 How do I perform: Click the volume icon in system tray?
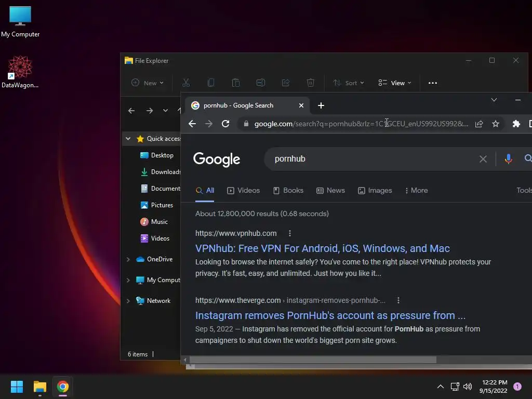click(468, 387)
